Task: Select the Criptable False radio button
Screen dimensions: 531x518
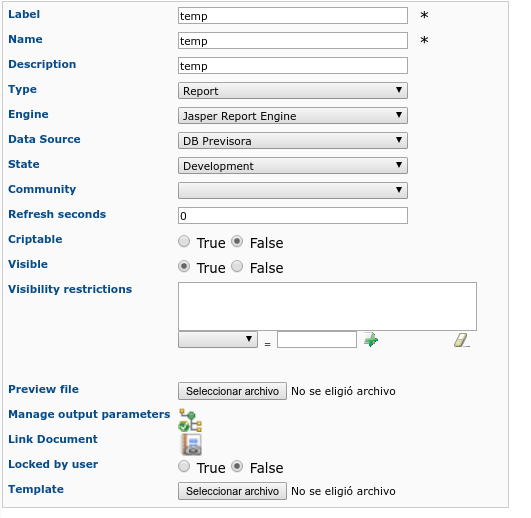Action: coord(237,241)
